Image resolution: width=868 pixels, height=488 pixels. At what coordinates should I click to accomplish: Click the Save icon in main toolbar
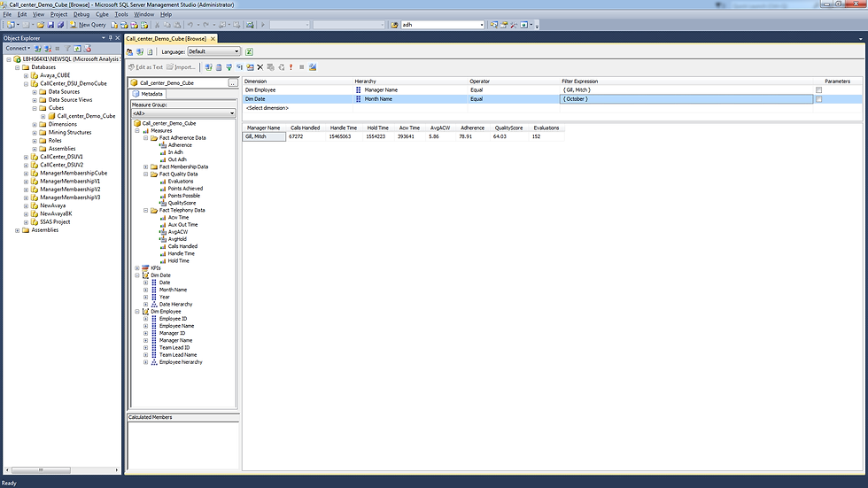pos(50,25)
